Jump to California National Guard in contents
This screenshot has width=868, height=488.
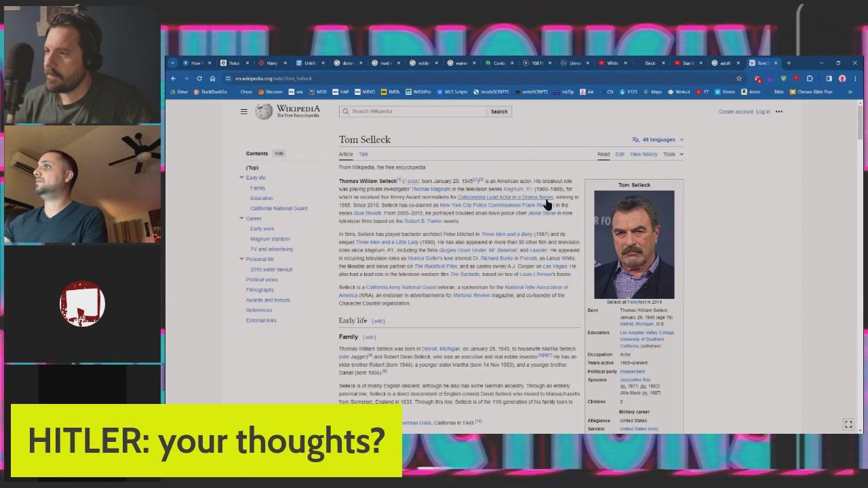tap(279, 208)
